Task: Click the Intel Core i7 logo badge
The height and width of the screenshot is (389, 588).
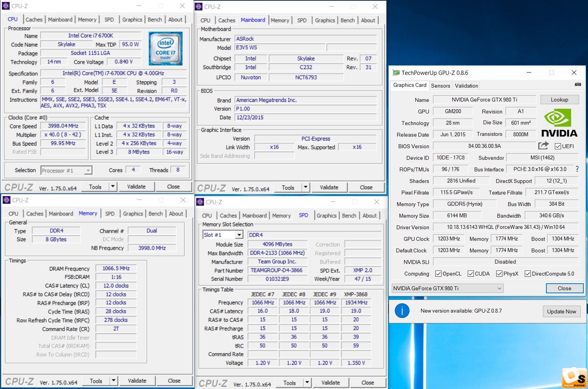Action: click(166, 48)
